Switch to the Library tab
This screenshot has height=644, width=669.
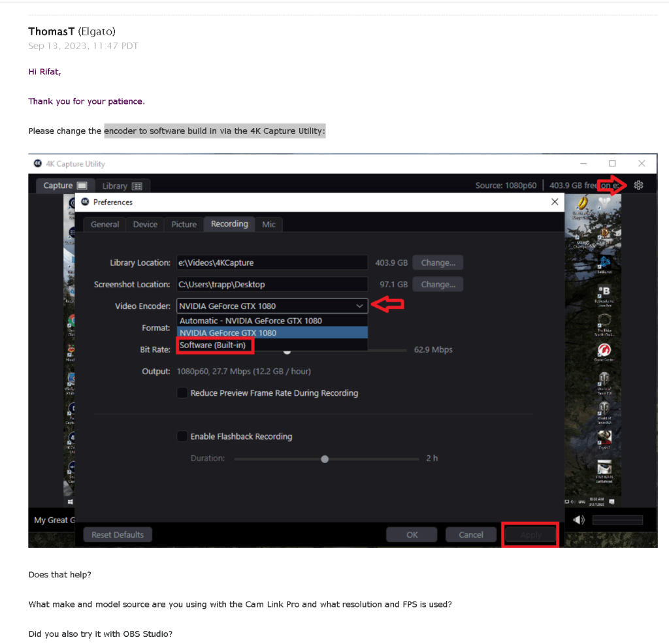click(x=122, y=186)
